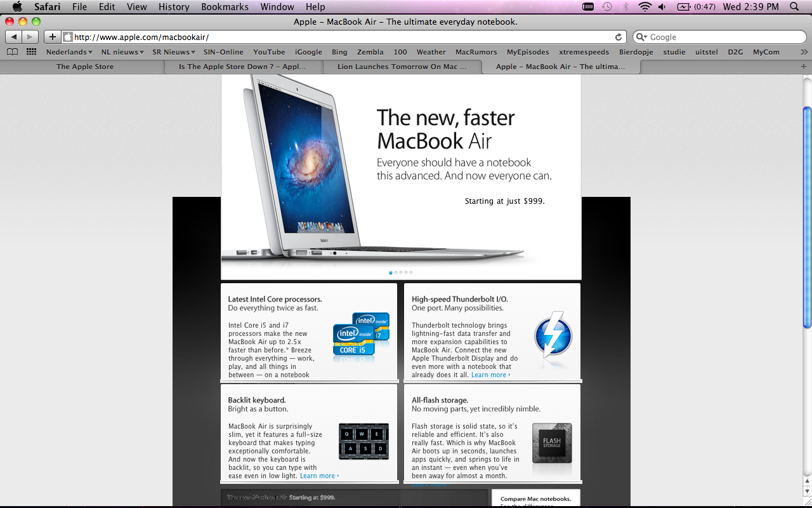Click the vertical scrollbar thumb
Viewport: 812px width, 508px height.
click(x=807, y=217)
